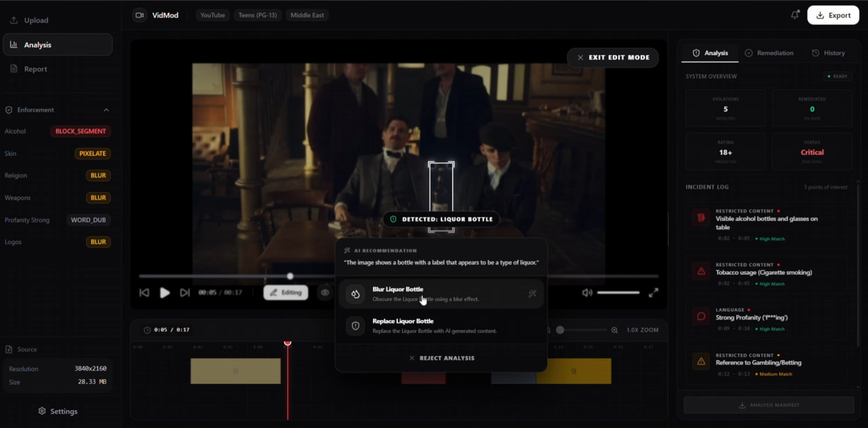Open Gambling/Betting reference incident

point(767,364)
